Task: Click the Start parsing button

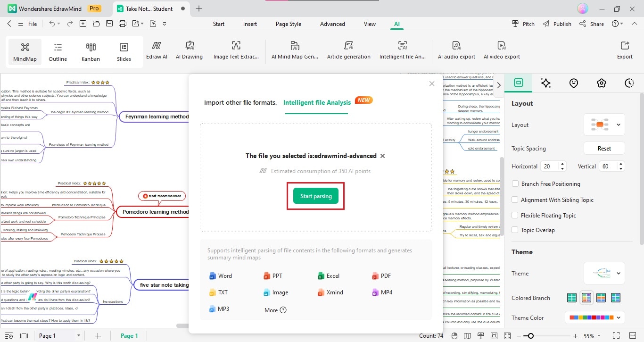Action: (316, 196)
